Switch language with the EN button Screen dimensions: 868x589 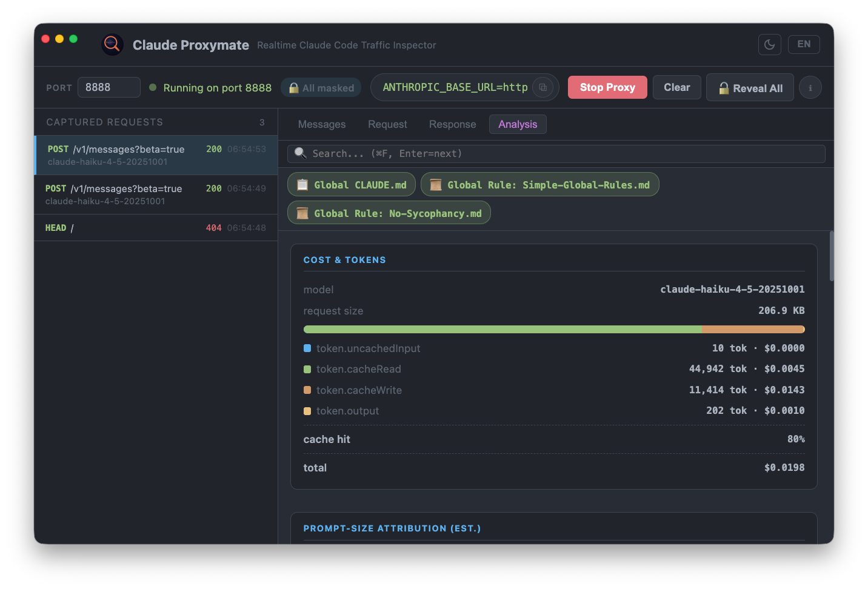point(804,44)
